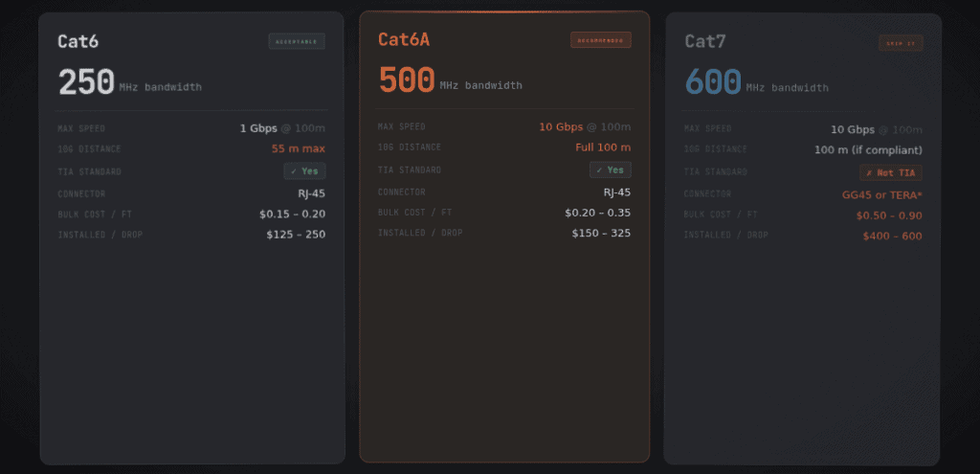Click installed cost $125 – 250
This screenshot has height=474, width=980.
click(x=296, y=235)
